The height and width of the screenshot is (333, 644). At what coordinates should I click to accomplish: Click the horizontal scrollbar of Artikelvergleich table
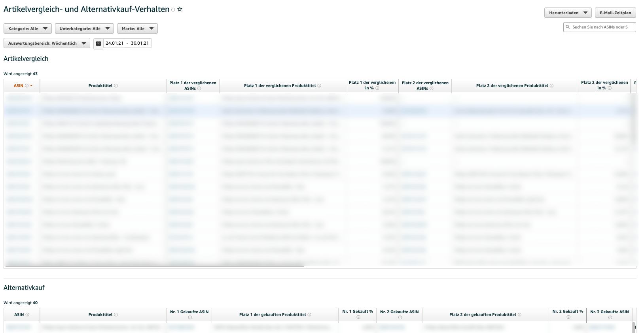click(154, 266)
